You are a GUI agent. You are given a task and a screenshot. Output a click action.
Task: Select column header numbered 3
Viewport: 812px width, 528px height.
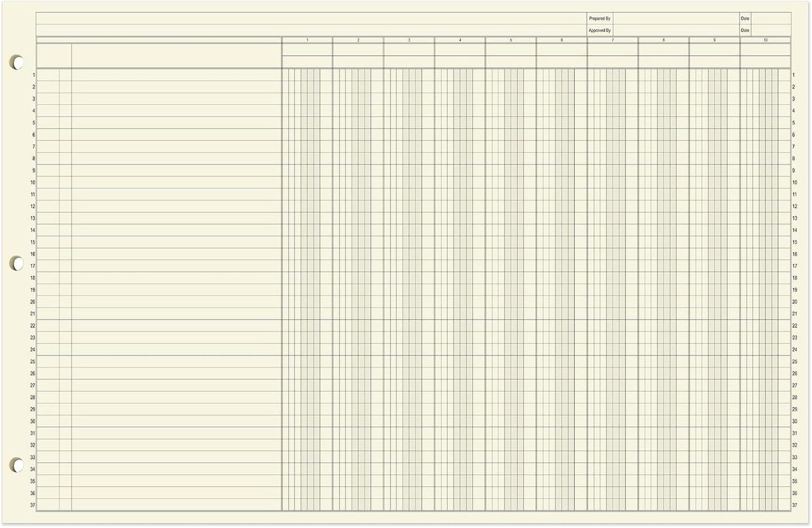point(409,40)
